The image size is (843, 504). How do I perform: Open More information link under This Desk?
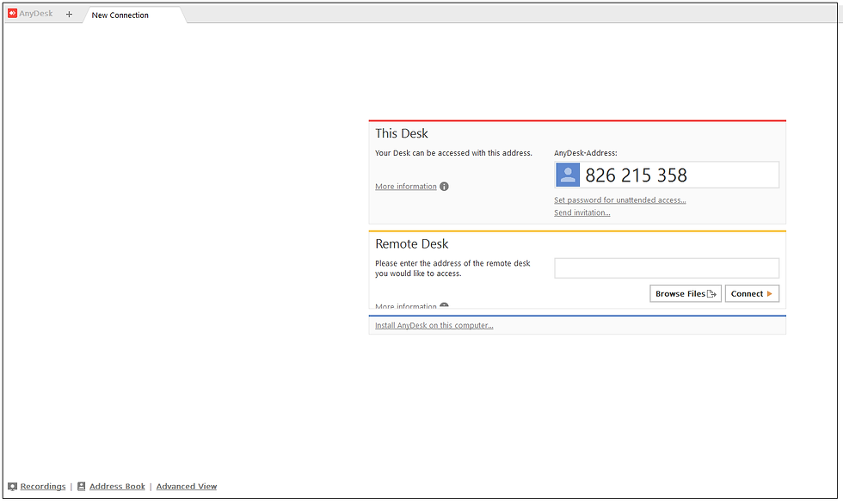(406, 187)
